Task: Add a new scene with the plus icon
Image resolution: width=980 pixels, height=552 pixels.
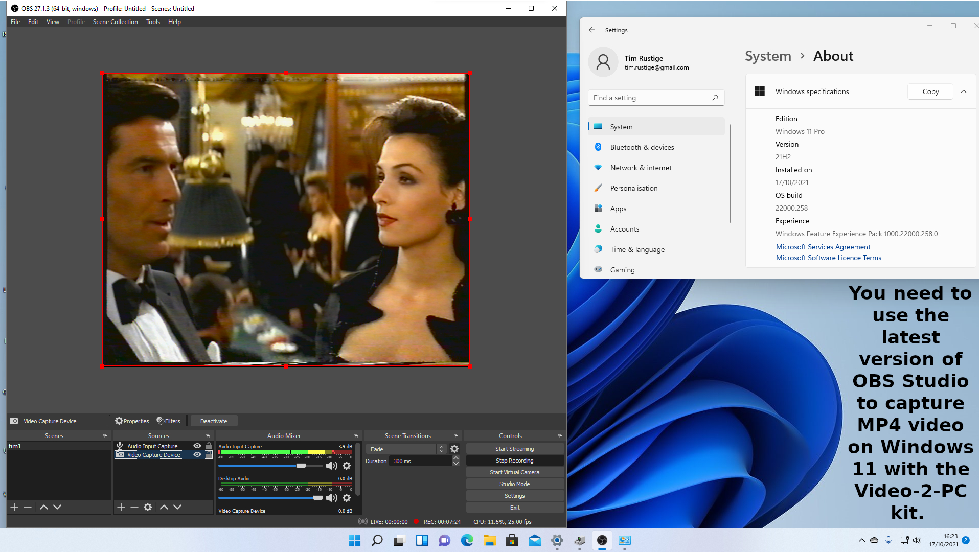Action: (x=14, y=507)
